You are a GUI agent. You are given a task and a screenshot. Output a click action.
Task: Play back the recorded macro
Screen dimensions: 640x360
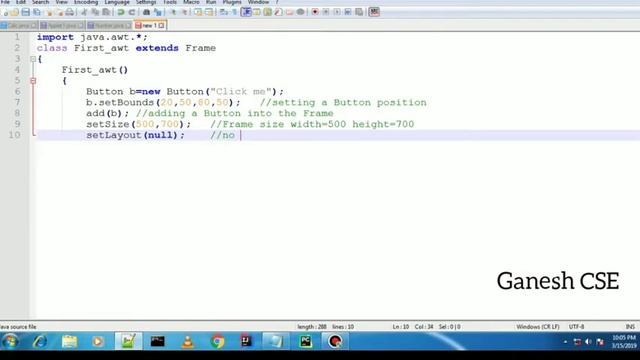[x=337, y=12]
